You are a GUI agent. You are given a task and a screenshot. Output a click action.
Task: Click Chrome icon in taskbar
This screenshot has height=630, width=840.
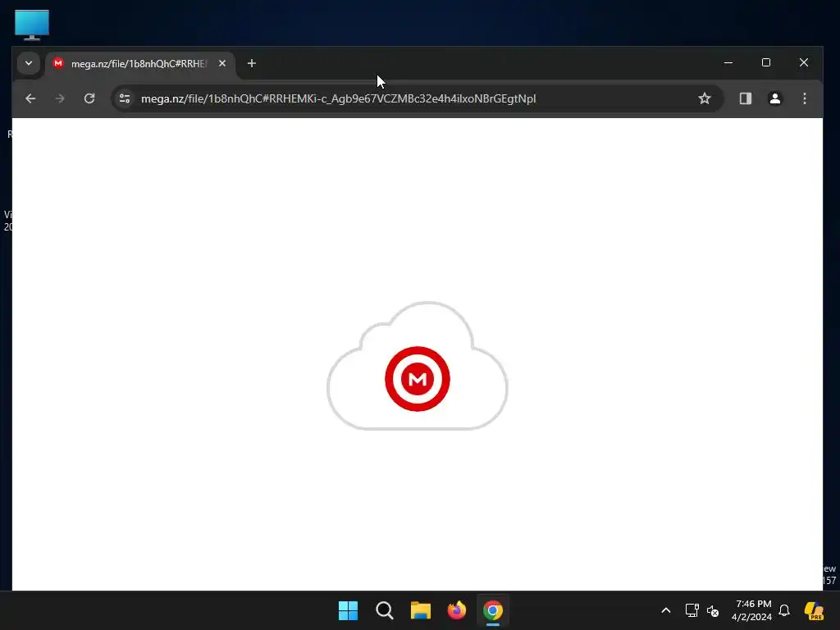point(493,610)
